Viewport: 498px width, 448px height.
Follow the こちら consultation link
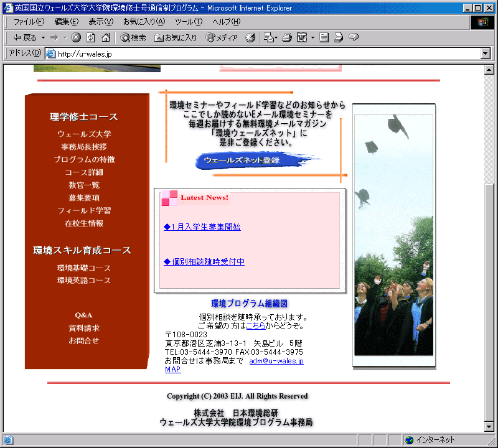point(256,326)
